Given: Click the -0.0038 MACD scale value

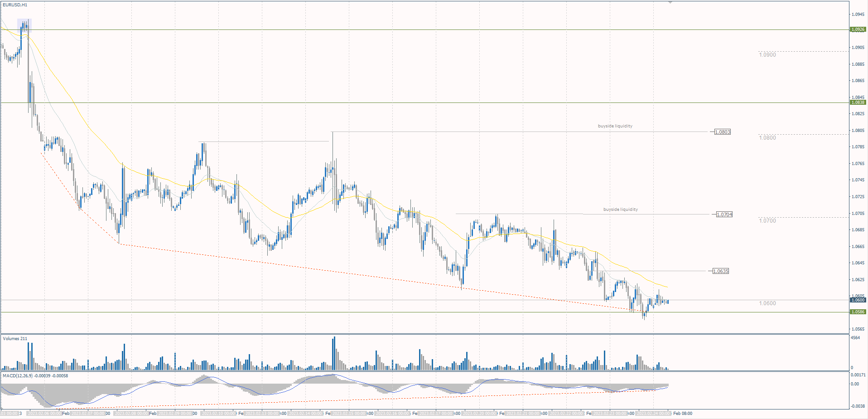Looking at the screenshot, I should click(858, 406).
